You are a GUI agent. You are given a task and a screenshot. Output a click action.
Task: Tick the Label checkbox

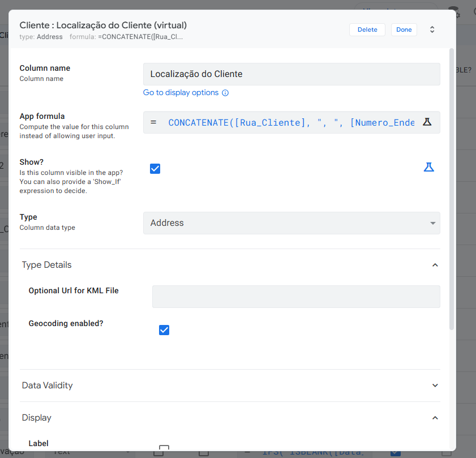tap(164, 448)
